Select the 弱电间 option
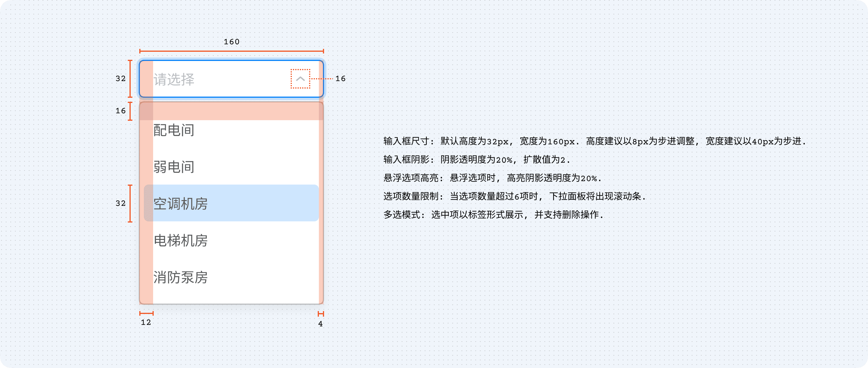The image size is (868, 368). (x=174, y=167)
